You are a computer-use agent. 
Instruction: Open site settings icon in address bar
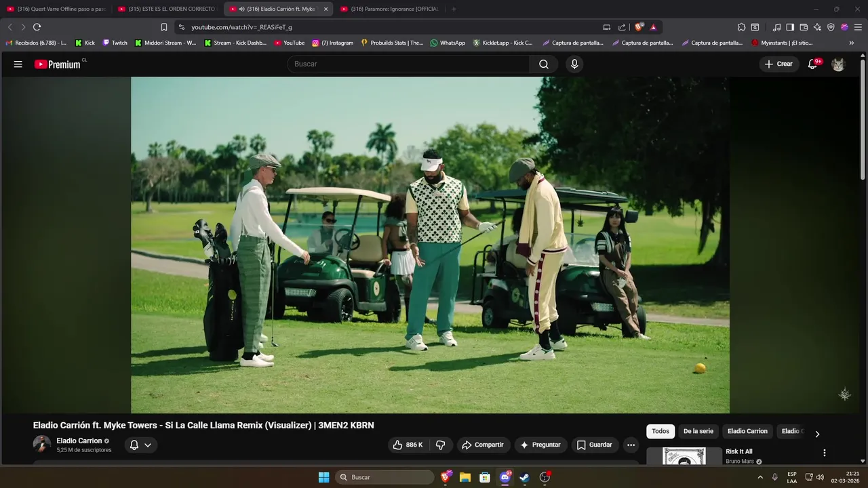181,27
